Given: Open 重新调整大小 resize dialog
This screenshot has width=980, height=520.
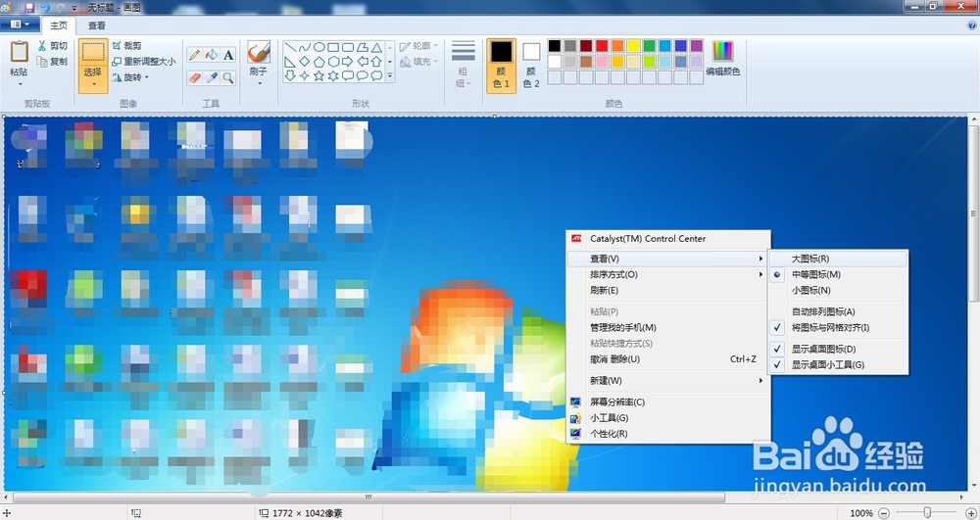Looking at the screenshot, I should pyautogui.click(x=144, y=61).
